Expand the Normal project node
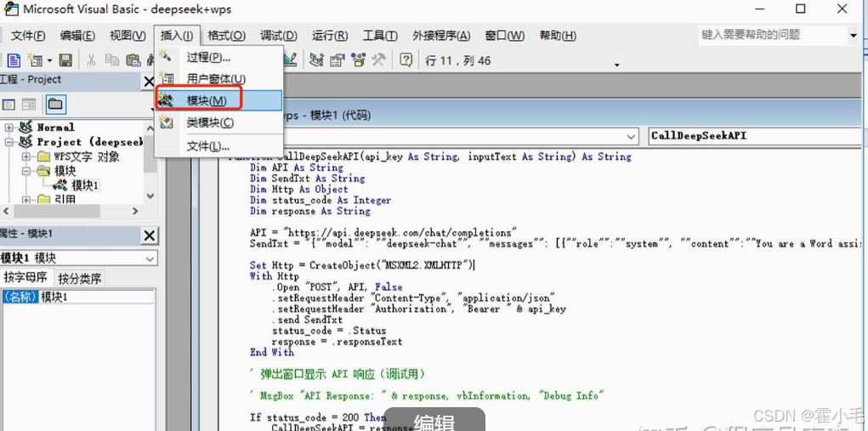 coord(9,128)
